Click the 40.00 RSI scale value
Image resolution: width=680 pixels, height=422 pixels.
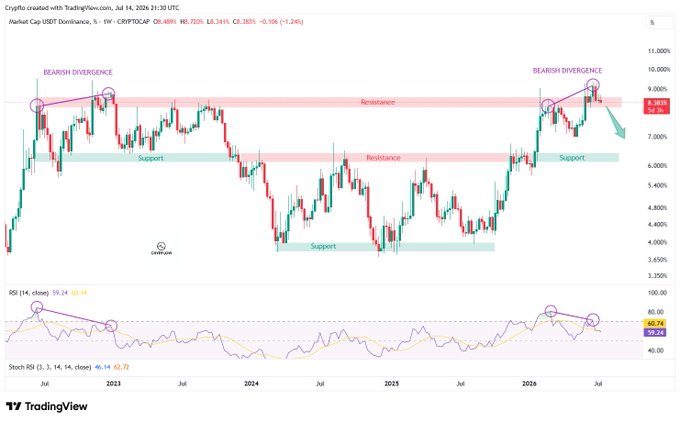point(657,350)
